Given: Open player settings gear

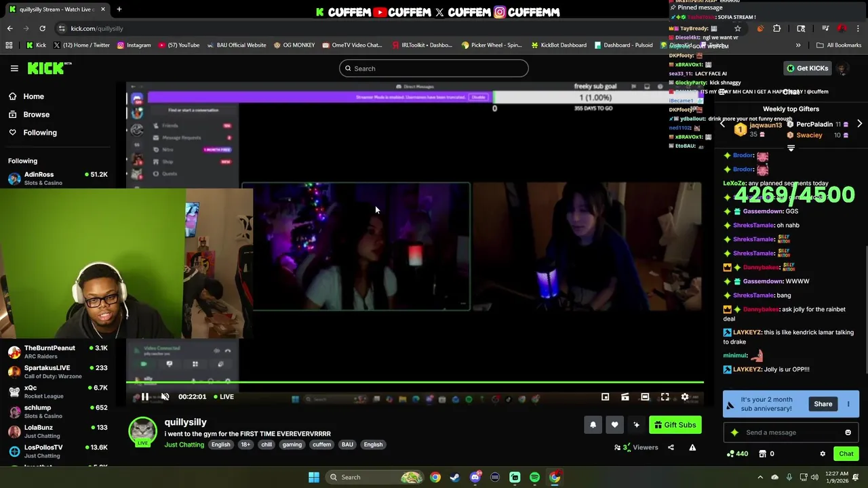Looking at the screenshot, I should coord(685,397).
